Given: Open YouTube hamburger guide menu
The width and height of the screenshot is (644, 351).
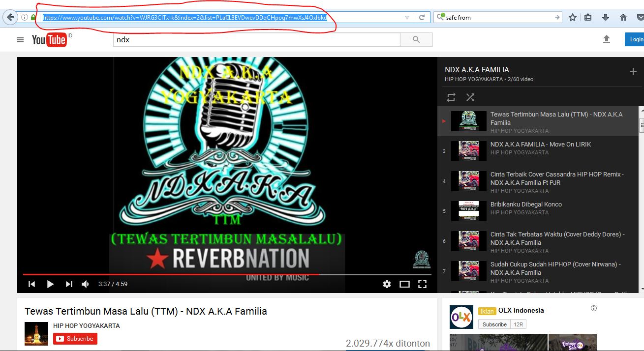Looking at the screenshot, I should [x=20, y=40].
